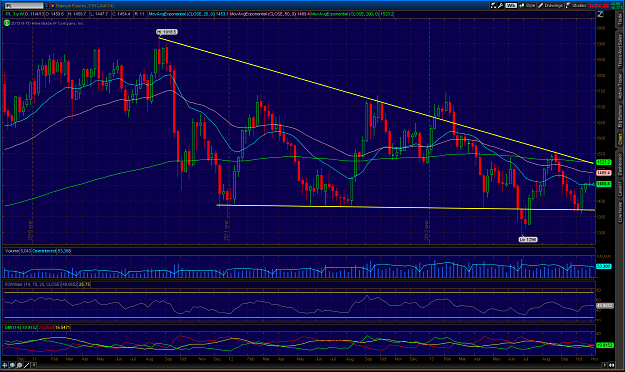Click the RSI value tag on axis
Image resolution: width=625 pixels, height=372 pixels.
[x=604, y=305]
